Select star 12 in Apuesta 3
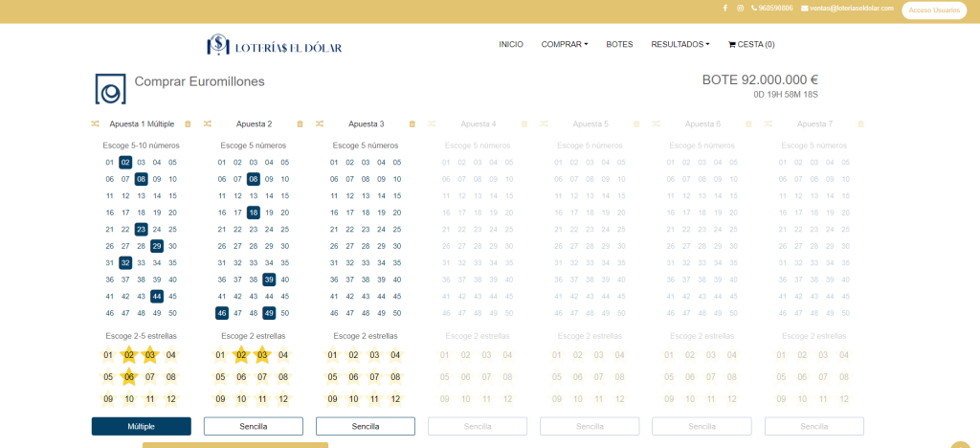This screenshot has height=448, width=980. [x=395, y=398]
